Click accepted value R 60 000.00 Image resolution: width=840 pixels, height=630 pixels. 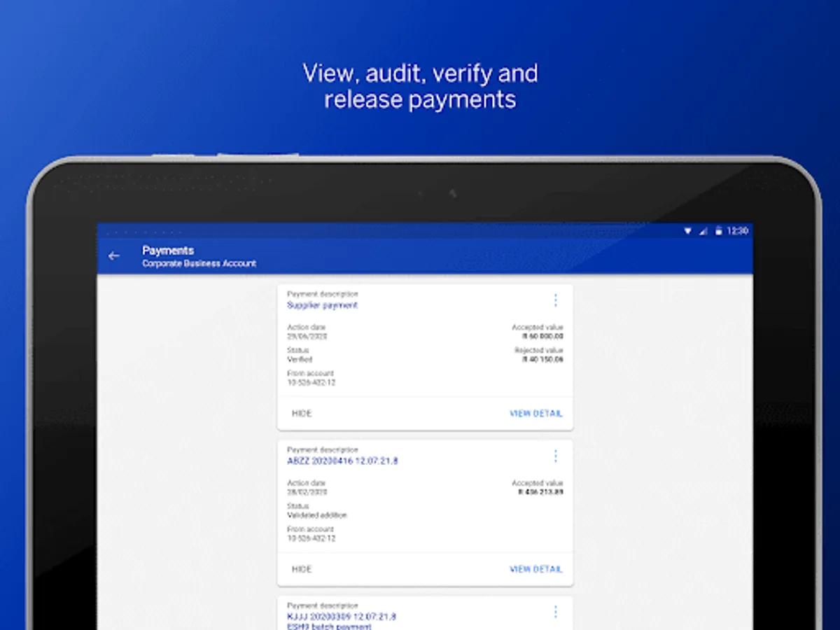click(x=542, y=337)
